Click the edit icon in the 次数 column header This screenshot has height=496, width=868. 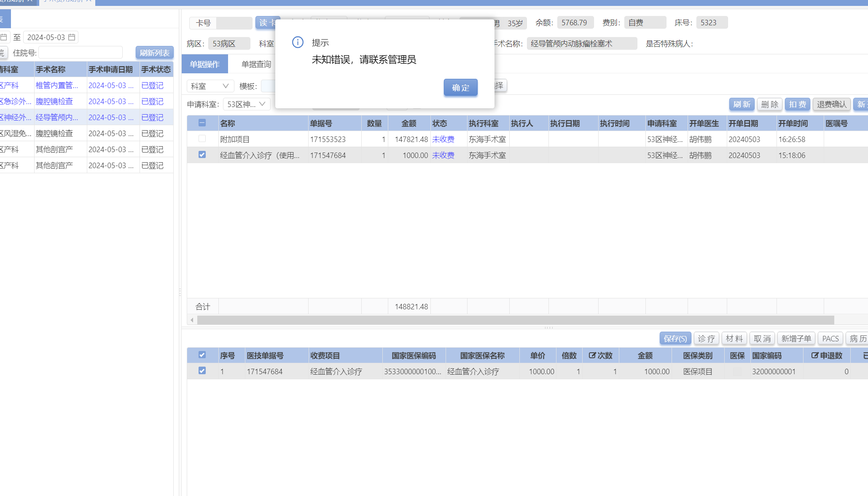tap(592, 355)
